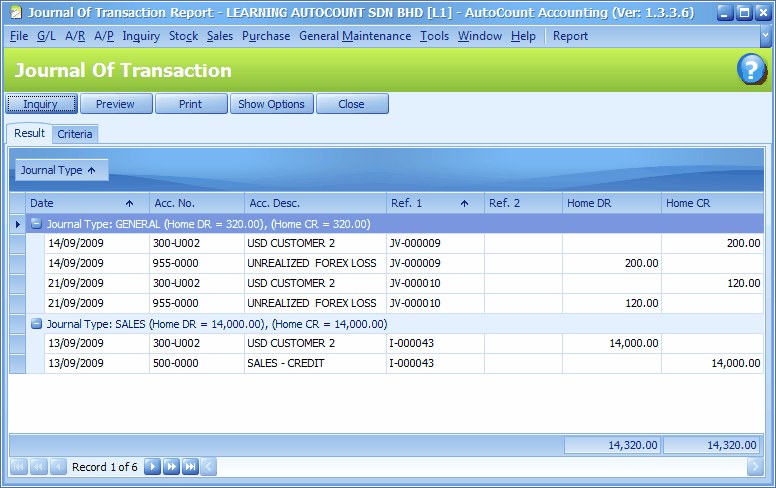The width and height of the screenshot is (776, 488).
Task: Go to the previous record
Action: click(x=58, y=467)
